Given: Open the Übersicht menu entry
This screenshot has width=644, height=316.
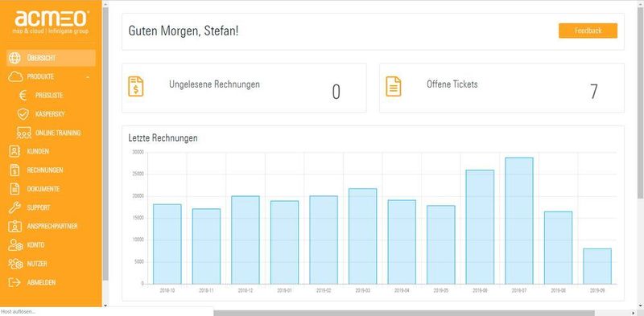Looking at the screenshot, I should click(51, 58).
